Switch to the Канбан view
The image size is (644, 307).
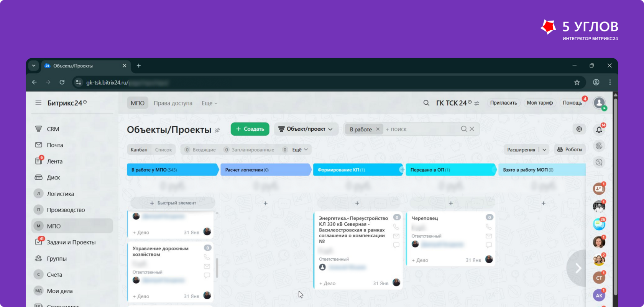139,150
